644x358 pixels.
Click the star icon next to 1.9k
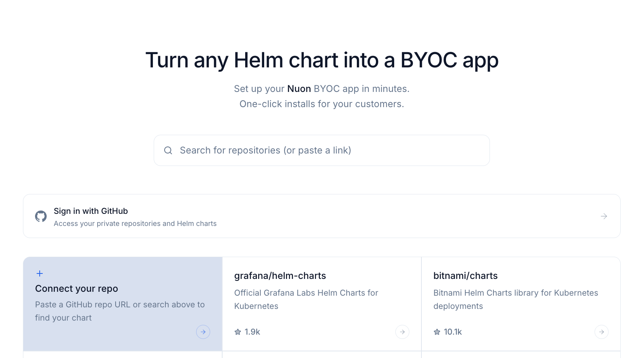point(238,332)
